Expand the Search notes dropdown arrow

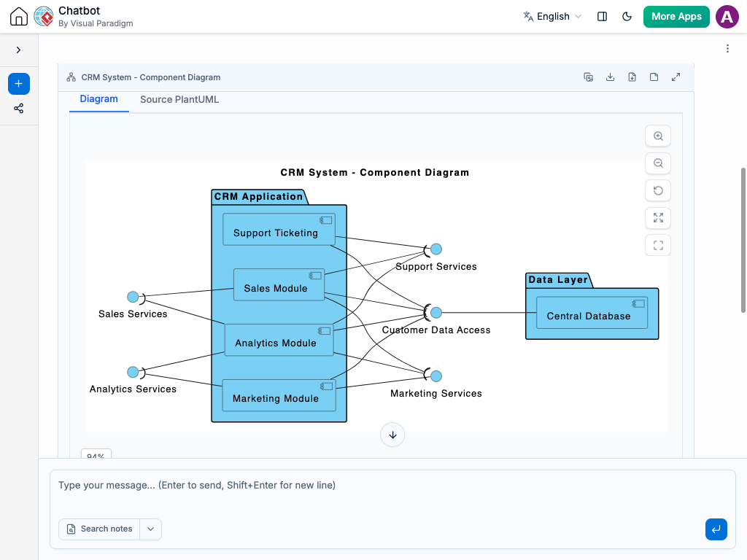click(150, 529)
